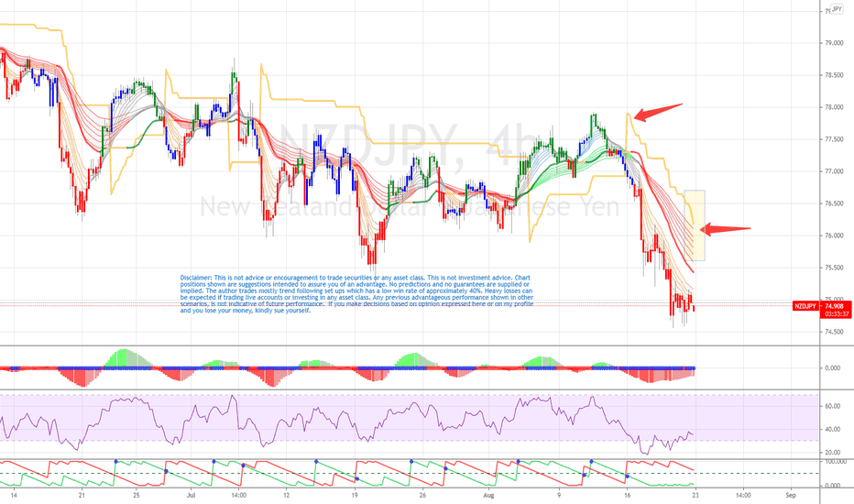Click the date label 16 on time axis

(628, 495)
